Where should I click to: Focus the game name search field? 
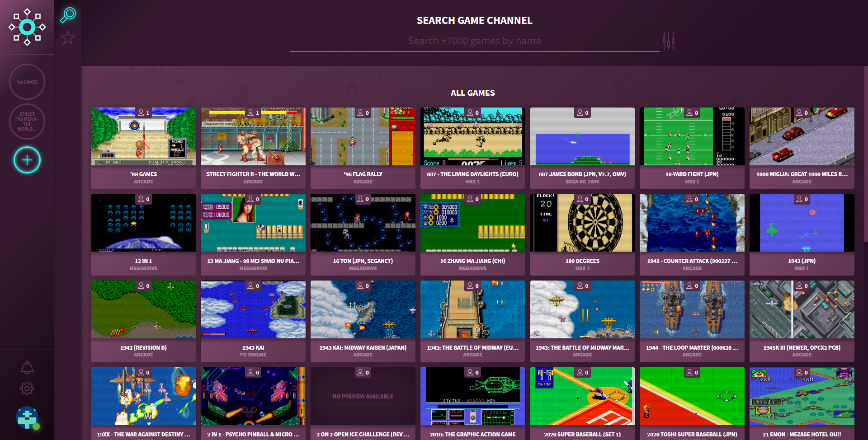tap(475, 41)
